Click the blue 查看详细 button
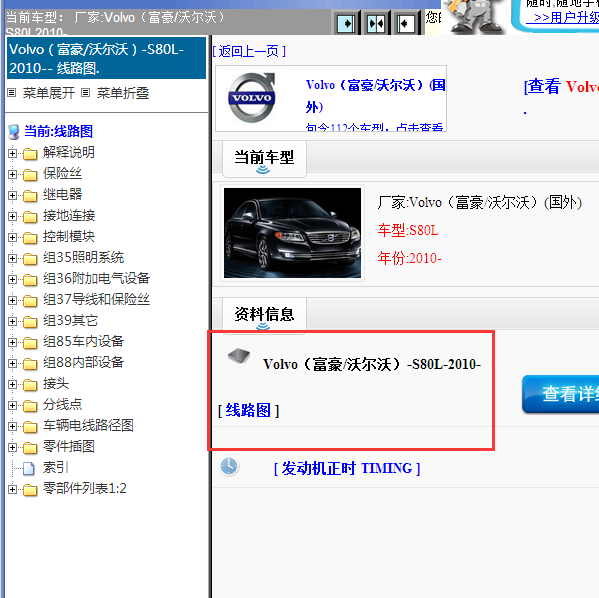599x598 pixels. [560, 394]
